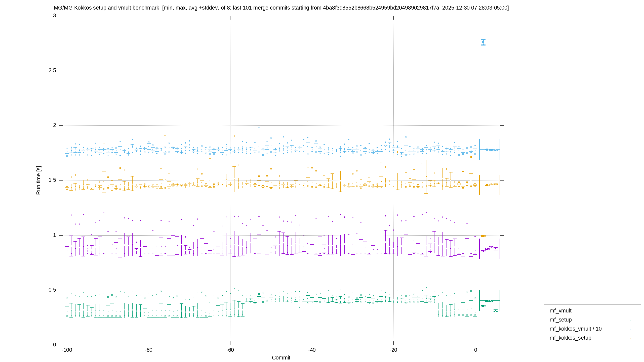
Task: Click the "Commit" x-axis label
Action: (281, 358)
